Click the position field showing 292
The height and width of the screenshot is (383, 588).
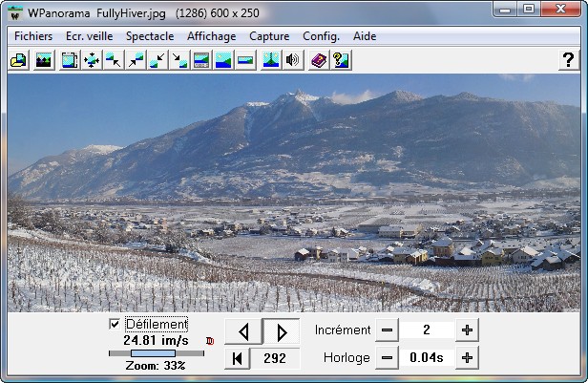[275, 358]
